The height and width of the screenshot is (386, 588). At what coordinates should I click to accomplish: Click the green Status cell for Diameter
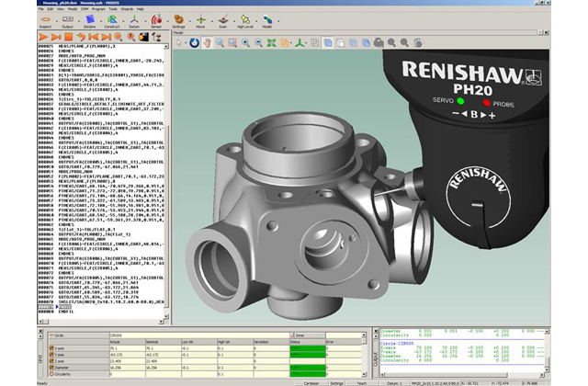[x=307, y=368]
